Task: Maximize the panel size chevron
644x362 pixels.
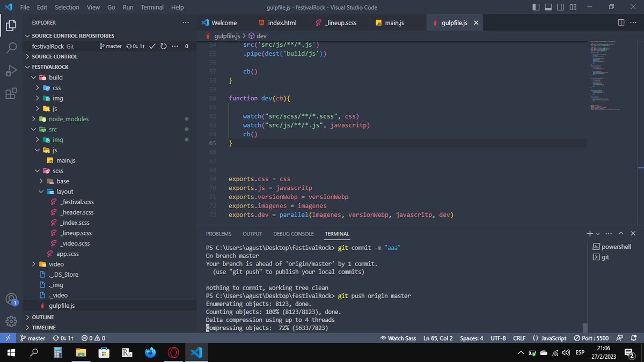Action: (621, 234)
